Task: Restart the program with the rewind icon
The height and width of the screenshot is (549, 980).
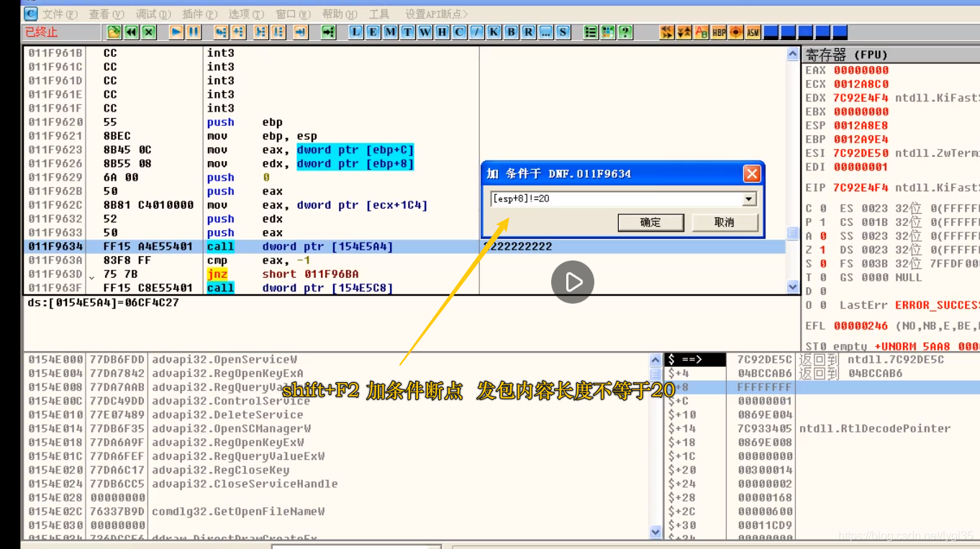Action: pos(131,32)
